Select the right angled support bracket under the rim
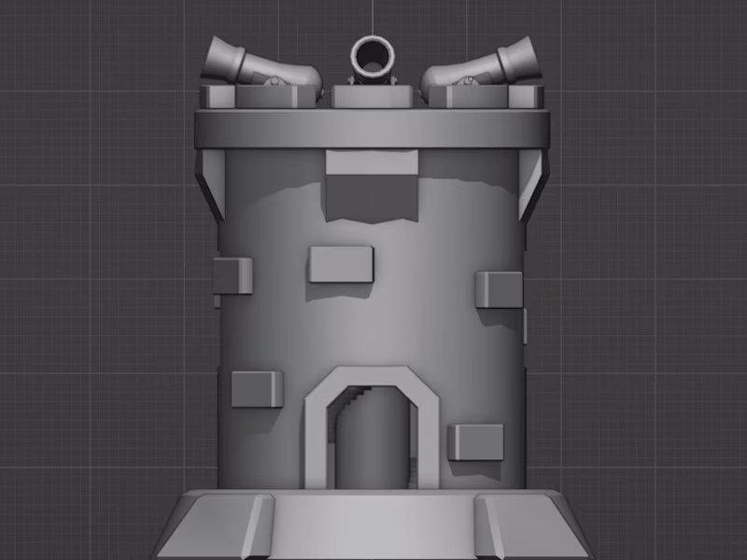This screenshot has height=560, width=747. pos(534,185)
